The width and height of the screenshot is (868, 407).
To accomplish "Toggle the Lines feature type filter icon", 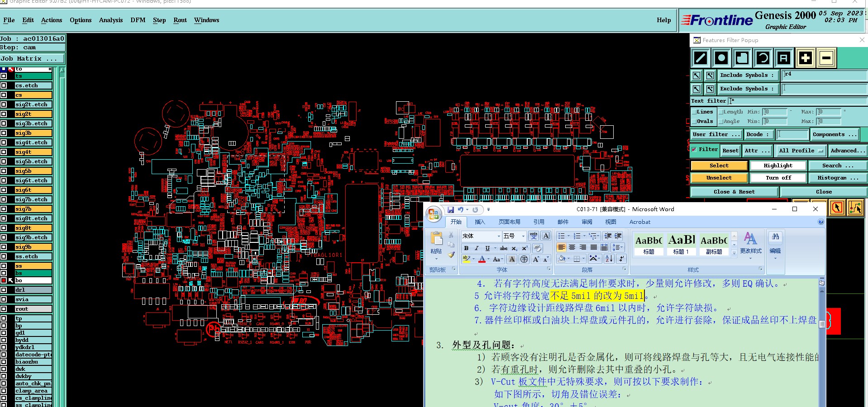I will click(x=701, y=58).
